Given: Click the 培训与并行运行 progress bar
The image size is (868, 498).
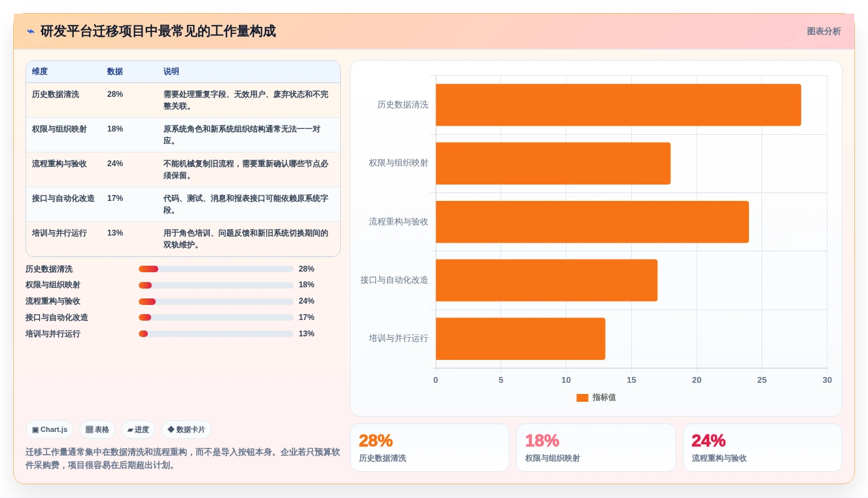Looking at the screenshot, I should click(216, 334).
